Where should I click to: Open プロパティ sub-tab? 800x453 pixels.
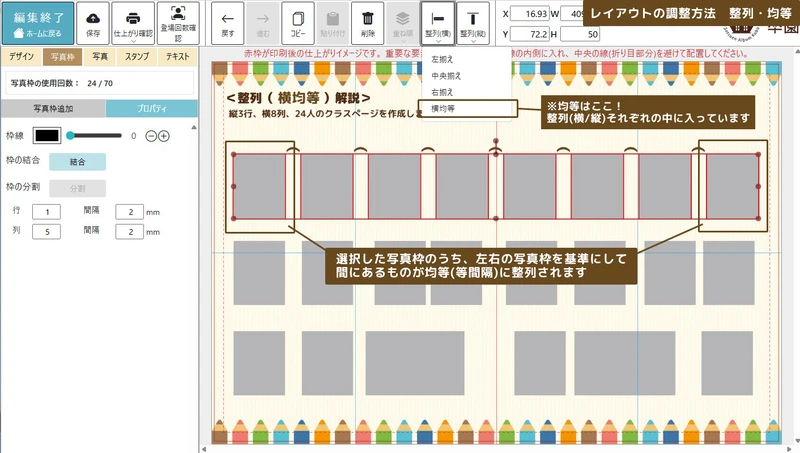152,109
